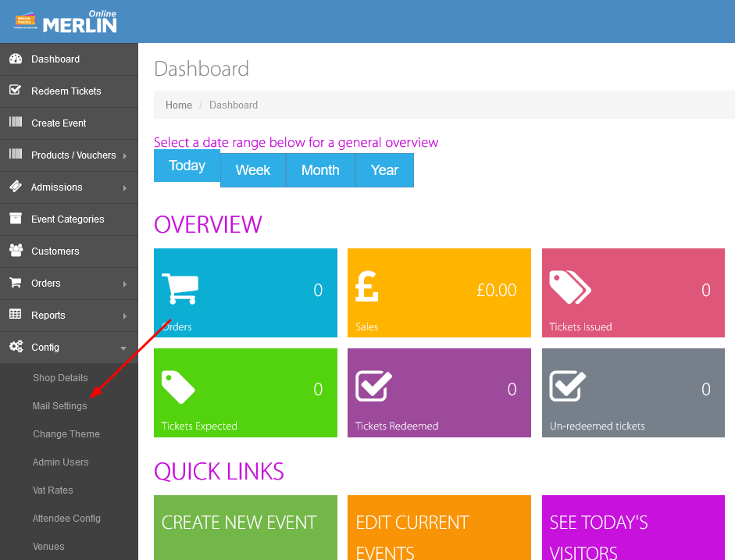The width and height of the screenshot is (735, 560).
Task: Click the shopping cart on the Orders tile
Action: [x=181, y=287]
